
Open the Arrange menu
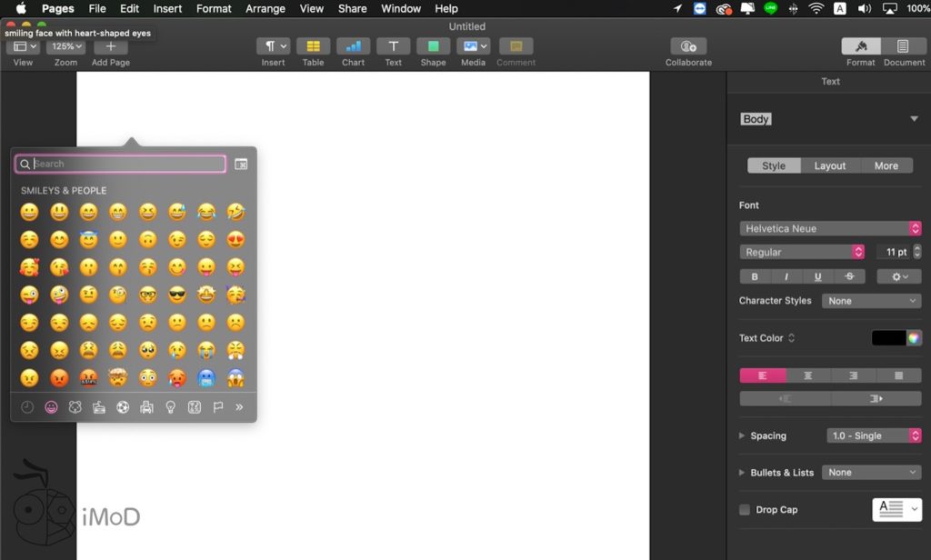[x=264, y=8]
